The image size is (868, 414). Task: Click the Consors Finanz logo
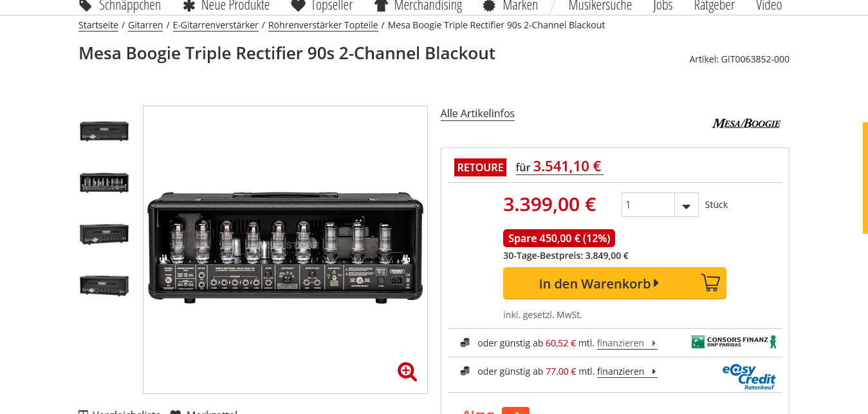point(734,341)
